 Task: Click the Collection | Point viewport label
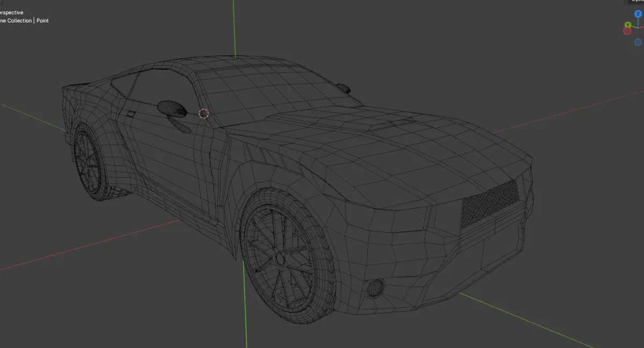[x=24, y=20]
